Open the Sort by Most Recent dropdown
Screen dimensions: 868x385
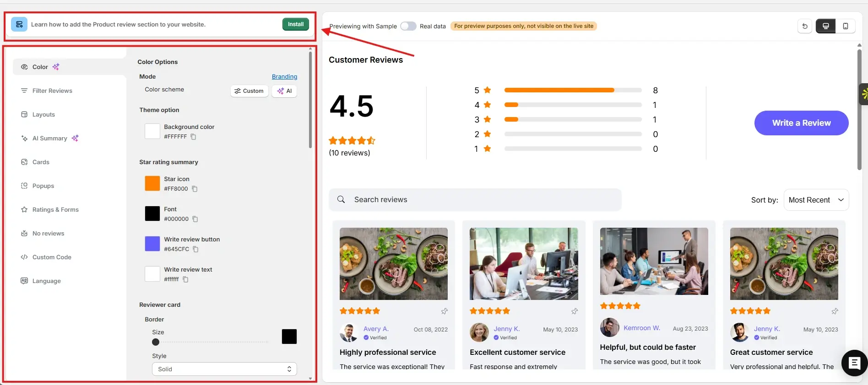point(816,200)
